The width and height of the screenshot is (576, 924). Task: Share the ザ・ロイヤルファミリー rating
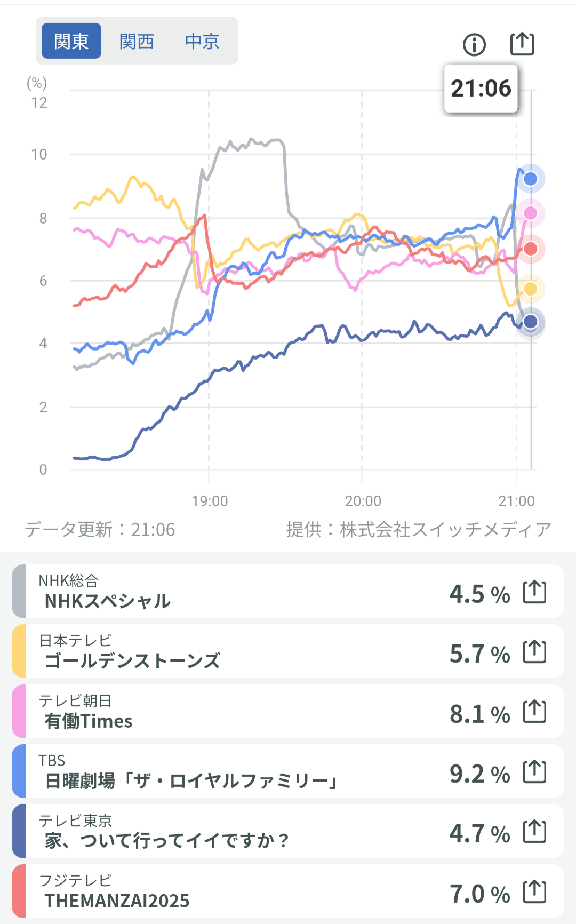(x=534, y=772)
